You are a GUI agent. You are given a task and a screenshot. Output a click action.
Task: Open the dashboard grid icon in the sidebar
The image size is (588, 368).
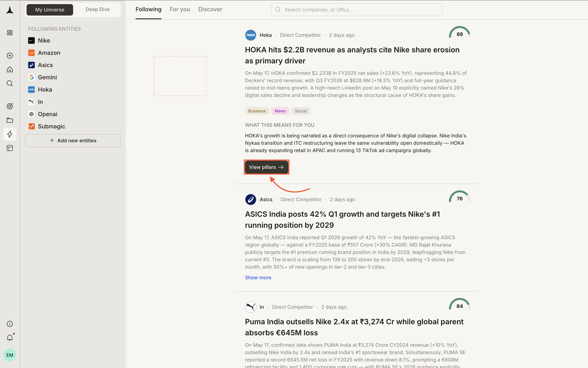10,33
